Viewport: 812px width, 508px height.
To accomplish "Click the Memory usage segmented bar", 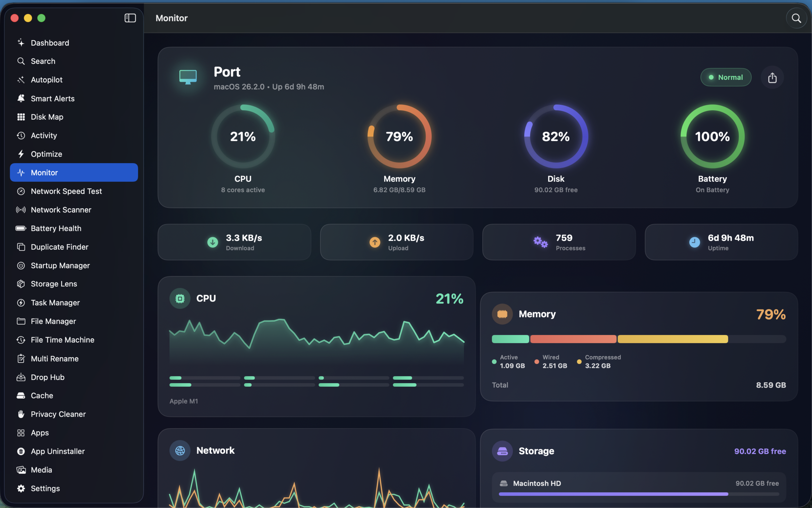I will [639, 339].
